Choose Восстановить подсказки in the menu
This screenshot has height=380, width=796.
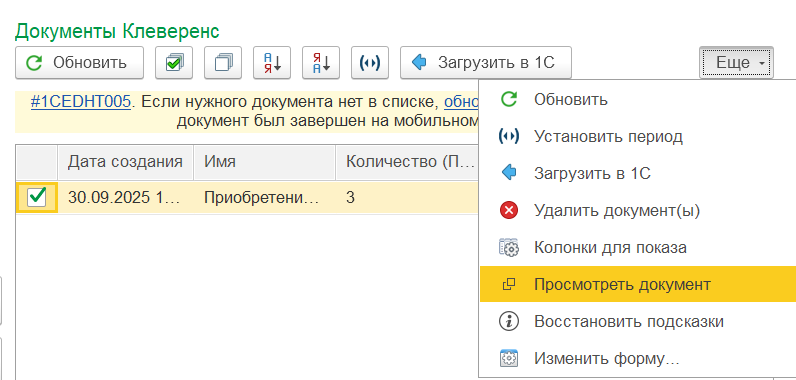point(638,322)
